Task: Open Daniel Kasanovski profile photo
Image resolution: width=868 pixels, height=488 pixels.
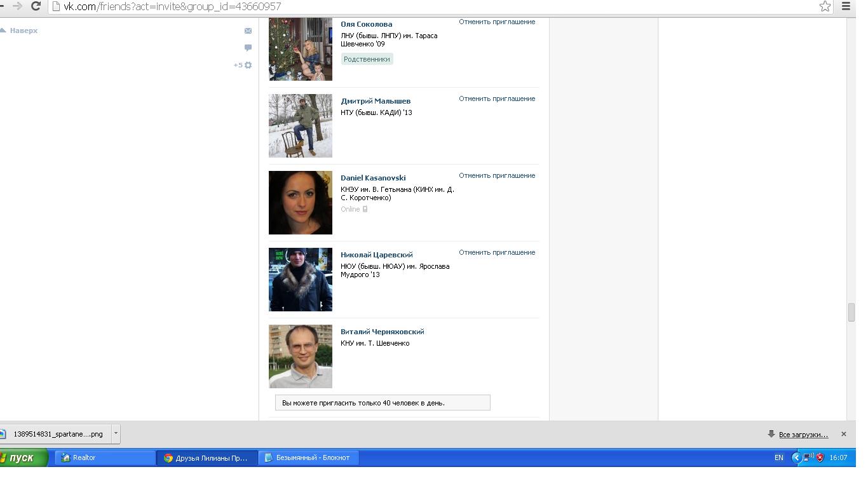Action: point(301,203)
